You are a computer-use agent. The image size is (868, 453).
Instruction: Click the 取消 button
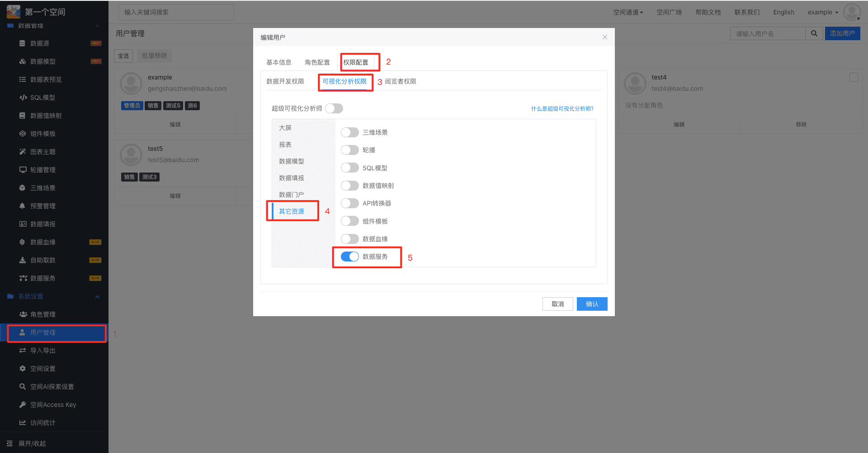coord(558,304)
